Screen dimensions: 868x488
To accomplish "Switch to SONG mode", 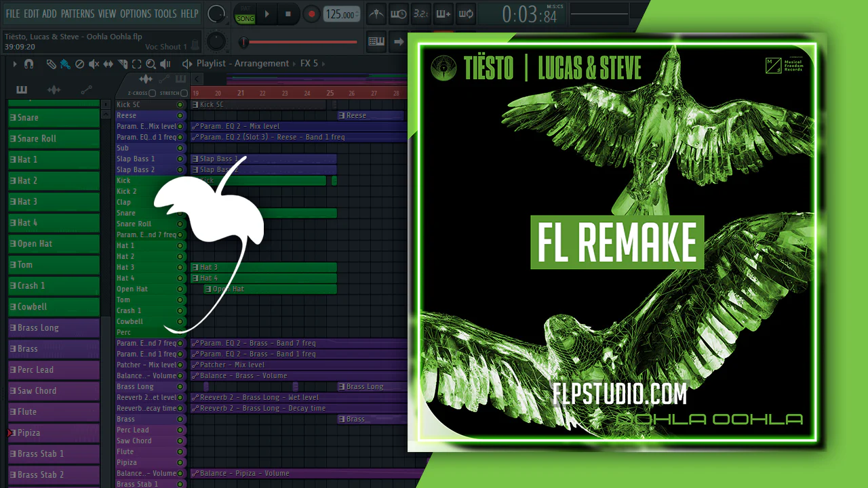I will [245, 19].
